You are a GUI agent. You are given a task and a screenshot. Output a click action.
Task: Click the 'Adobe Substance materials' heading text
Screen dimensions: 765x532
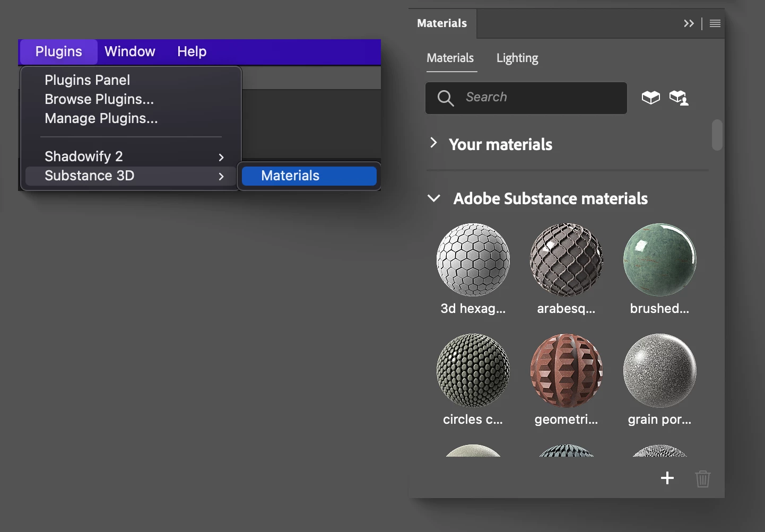[551, 198]
